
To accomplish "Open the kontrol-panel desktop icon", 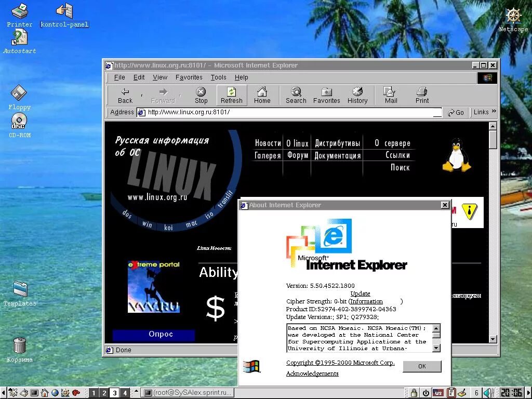I will pyautogui.click(x=64, y=15).
